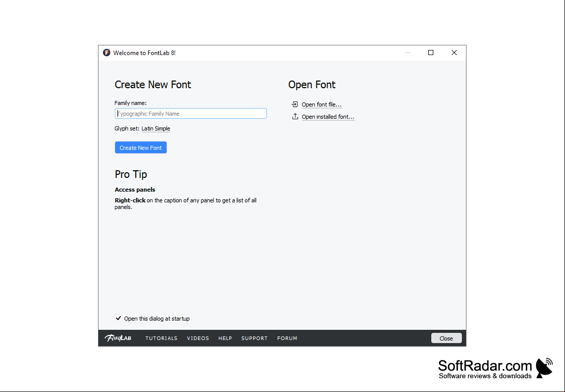Click the Create New Font section heading
This screenshot has height=392, width=565.
pos(153,85)
